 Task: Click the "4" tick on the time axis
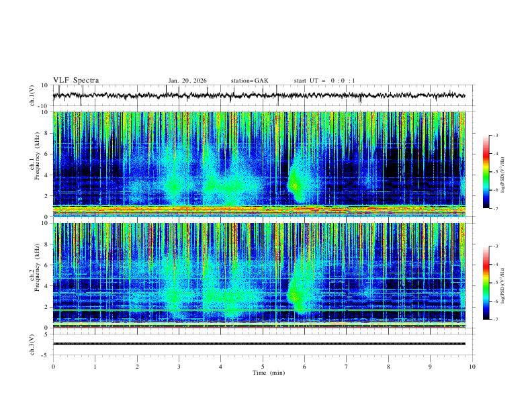220,367
